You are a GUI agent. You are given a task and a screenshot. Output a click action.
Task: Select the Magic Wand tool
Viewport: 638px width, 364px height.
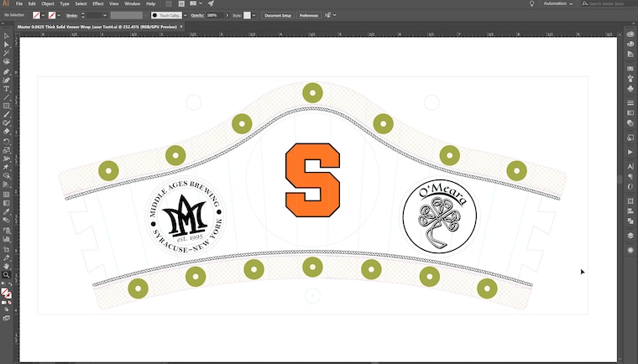pos(6,54)
